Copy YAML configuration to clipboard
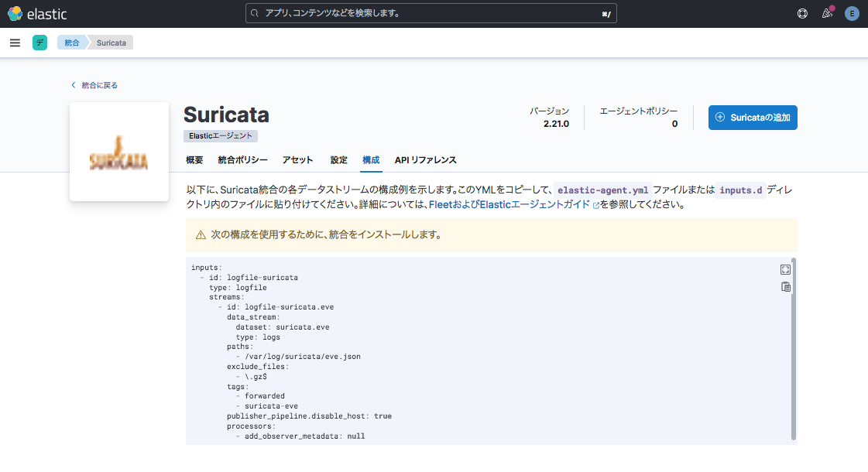This screenshot has width=868, height=472. click(x=785, y=287)
